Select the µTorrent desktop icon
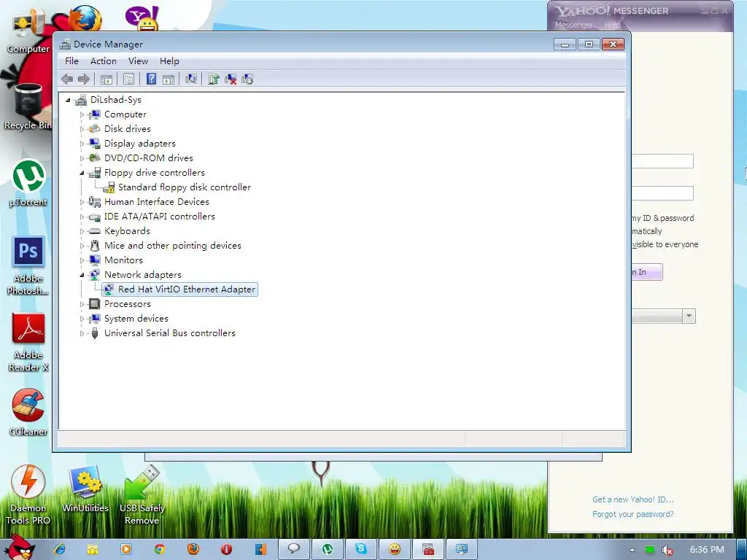747x560 pixels. click(28, 183)
